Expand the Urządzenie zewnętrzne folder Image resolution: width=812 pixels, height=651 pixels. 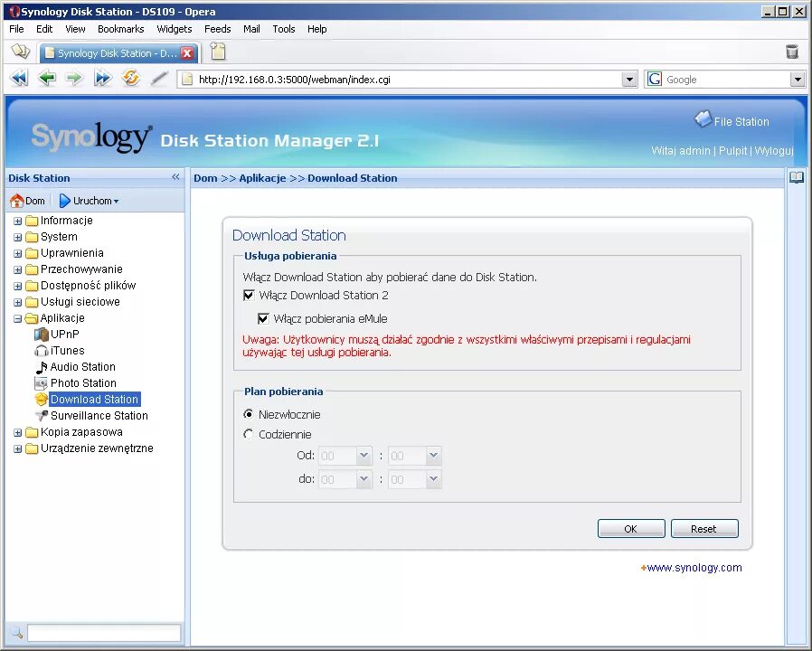tap(17, 449)
